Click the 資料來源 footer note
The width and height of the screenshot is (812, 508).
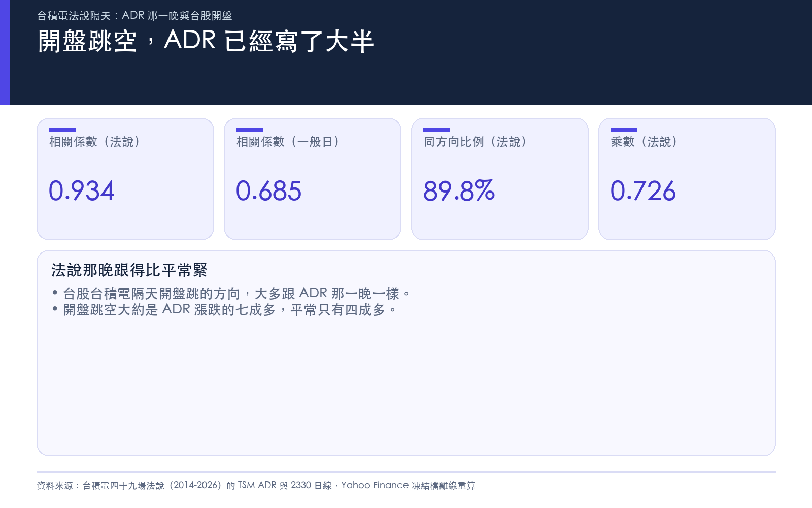point(256,486)
